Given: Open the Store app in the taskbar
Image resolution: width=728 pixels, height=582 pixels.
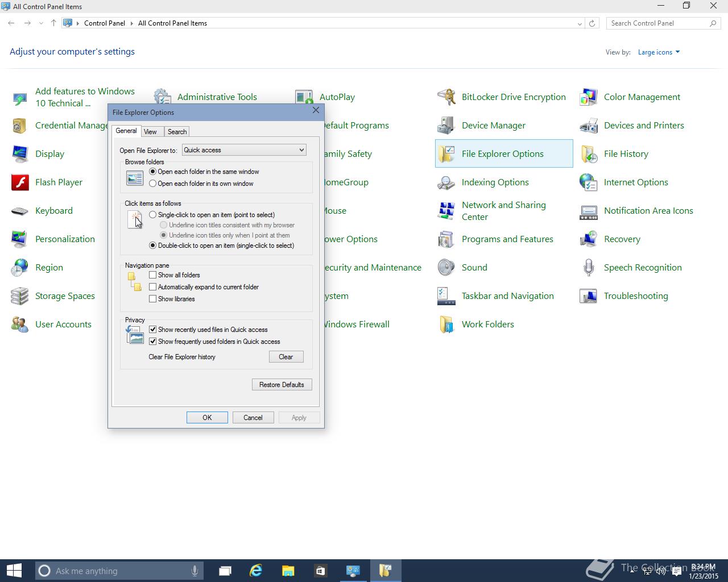Looking at the screenshot, I should [x=320, y=571].
